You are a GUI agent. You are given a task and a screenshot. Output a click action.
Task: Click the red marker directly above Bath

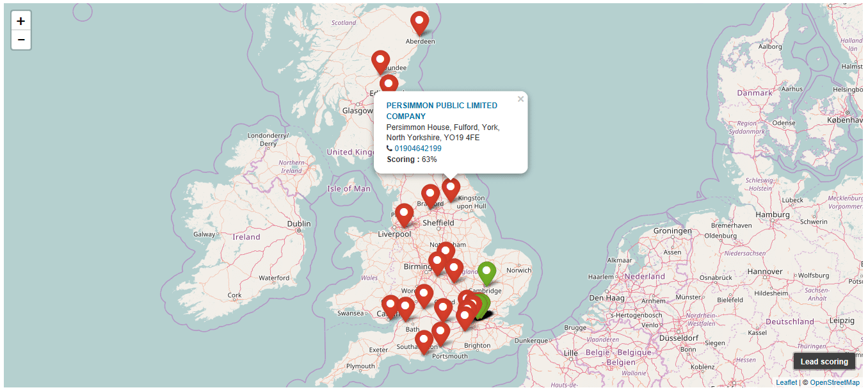click(x=406, y=309)
